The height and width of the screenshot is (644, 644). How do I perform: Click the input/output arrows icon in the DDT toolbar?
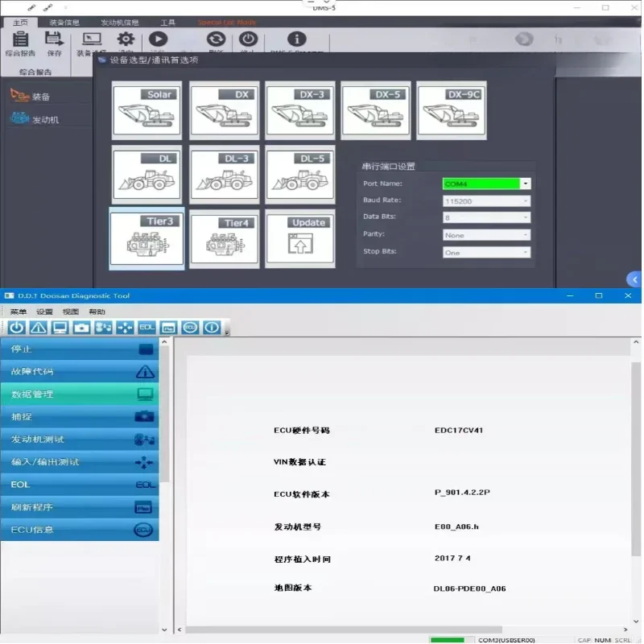coord(126,328)
